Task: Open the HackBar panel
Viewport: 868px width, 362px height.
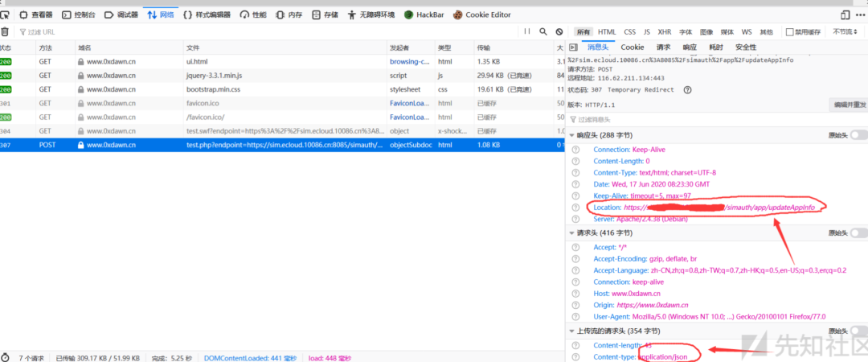Action: click(x=424, y=15)
